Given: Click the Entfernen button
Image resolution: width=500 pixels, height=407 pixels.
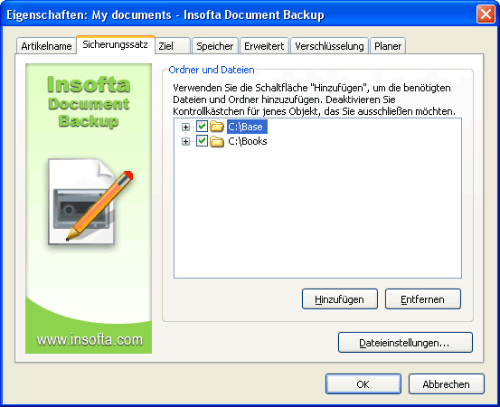Looking at the screenshot, I should tap(423, 299).
